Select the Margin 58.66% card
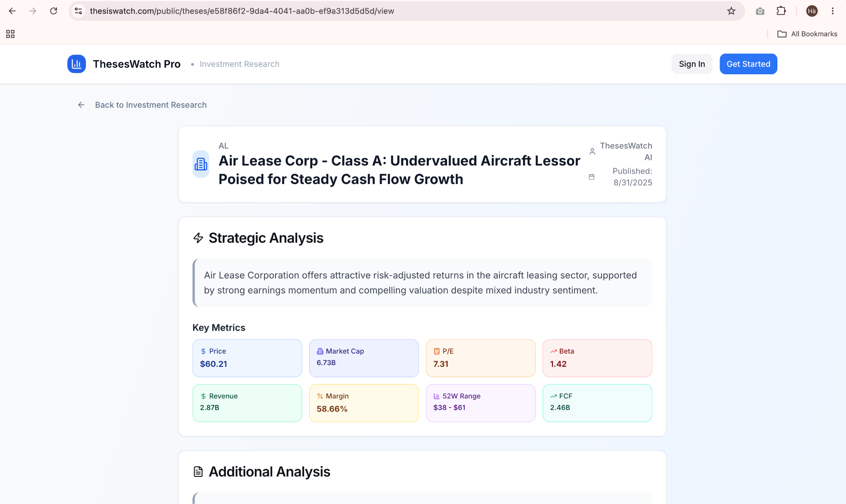Viewport: 846px width, 504px height. [364, 403]
